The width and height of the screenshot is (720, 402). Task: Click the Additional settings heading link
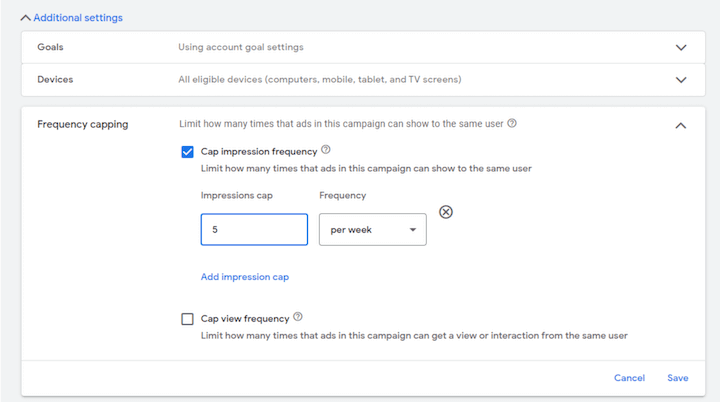pos(78,18)
